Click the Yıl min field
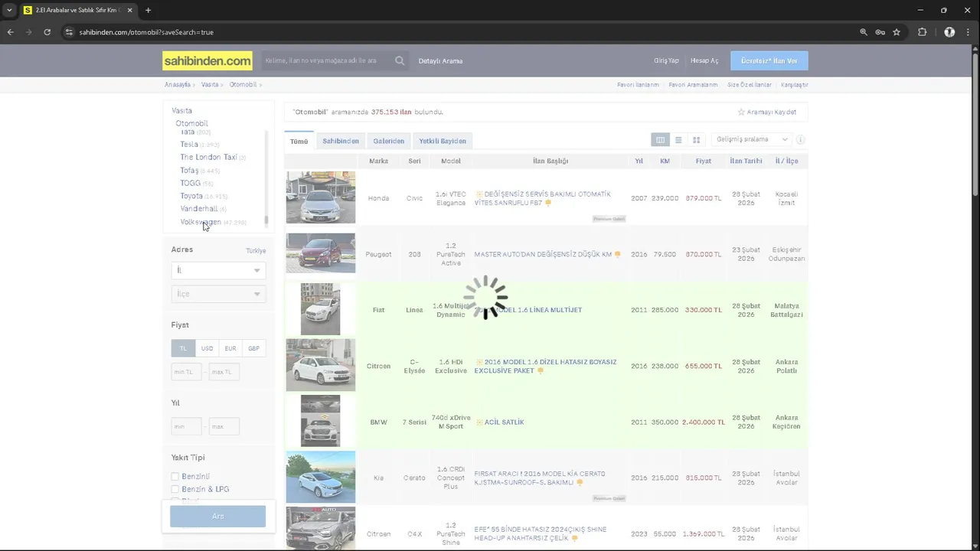This screenshot has width=980, height=551. pos(186,426)
